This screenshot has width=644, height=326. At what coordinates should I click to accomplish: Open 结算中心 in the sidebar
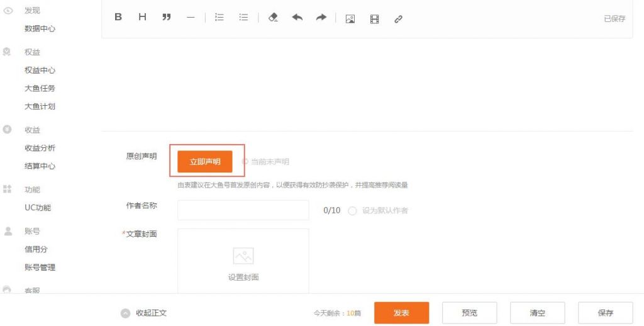[x=40, y=166]
